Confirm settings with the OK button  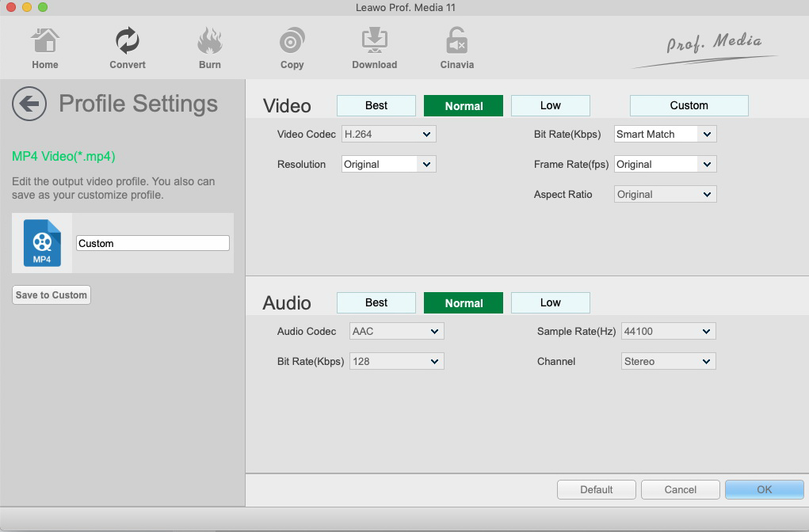(764, 489)
